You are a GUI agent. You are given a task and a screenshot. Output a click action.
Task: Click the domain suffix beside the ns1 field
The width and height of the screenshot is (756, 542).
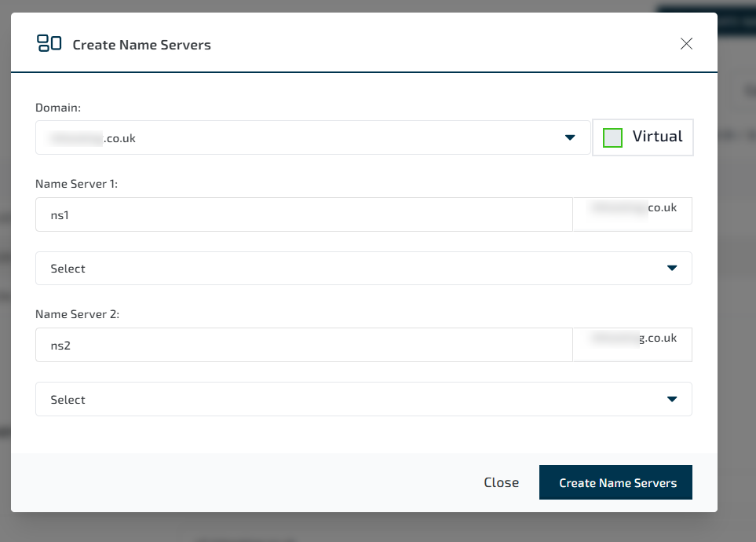click(633, 209)
